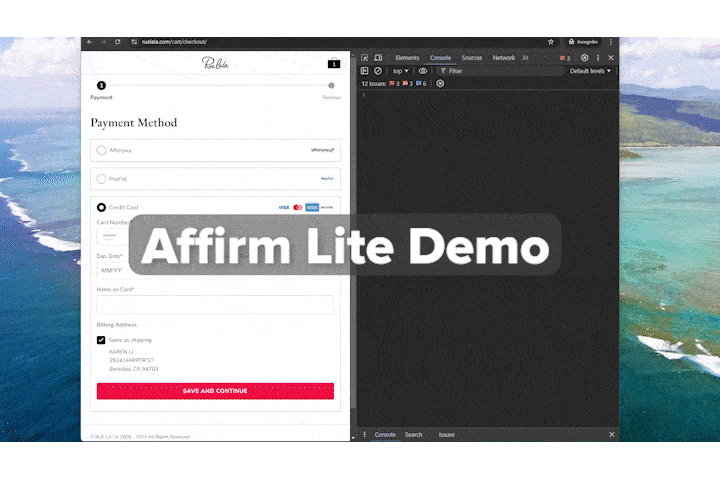Select the Review step marker
This screenshot has height=480, width=720.
[x=331, y=85]
